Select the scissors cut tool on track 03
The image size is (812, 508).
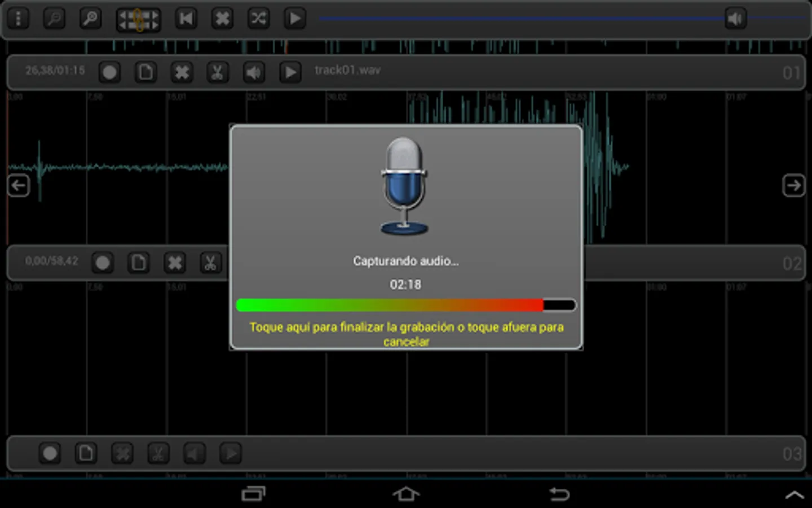coord(158,453)
